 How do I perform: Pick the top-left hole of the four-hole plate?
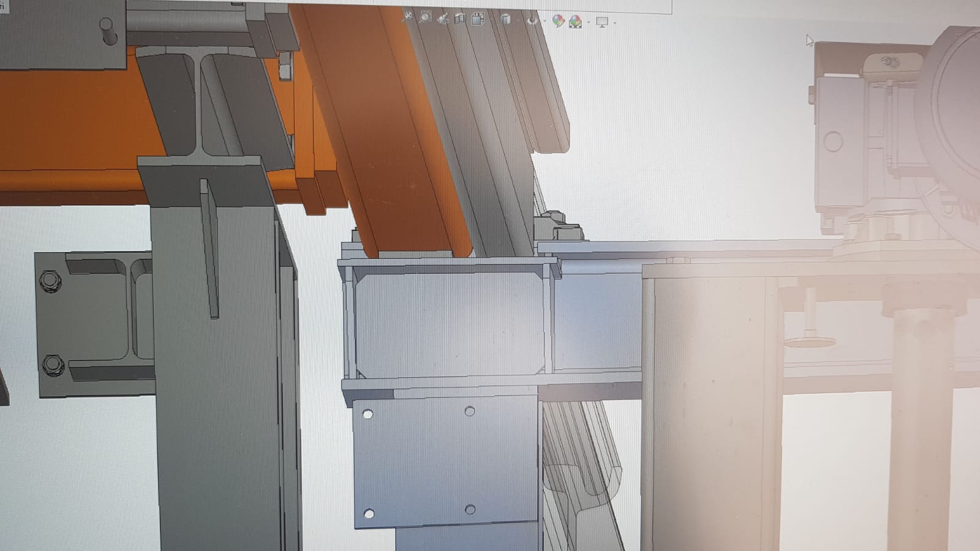[368, 414]
